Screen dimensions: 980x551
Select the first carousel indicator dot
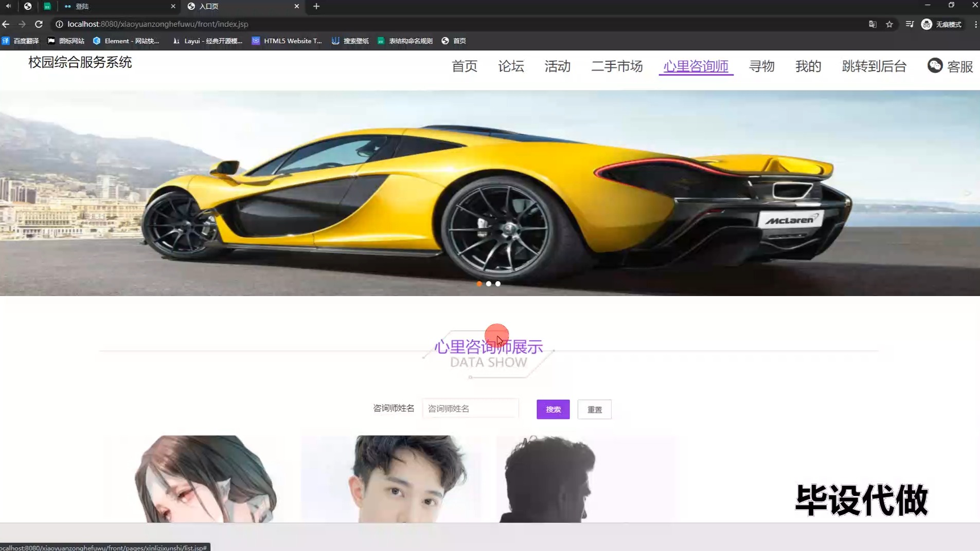pyautogui.click(x=479, y=284)
